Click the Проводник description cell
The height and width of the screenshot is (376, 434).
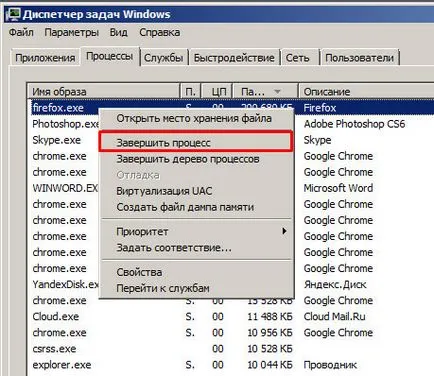330,365
